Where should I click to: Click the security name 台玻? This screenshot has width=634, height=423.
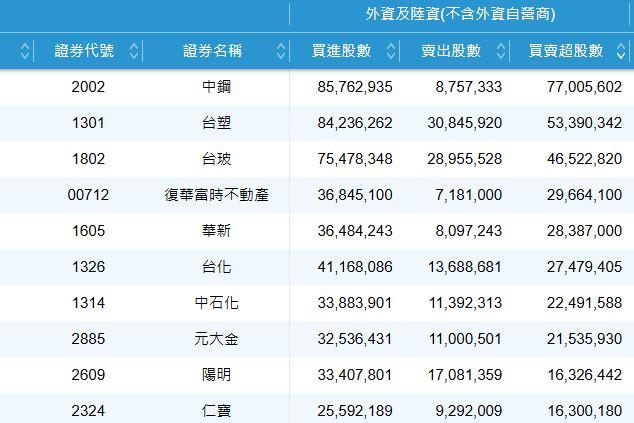click(216, 159)
